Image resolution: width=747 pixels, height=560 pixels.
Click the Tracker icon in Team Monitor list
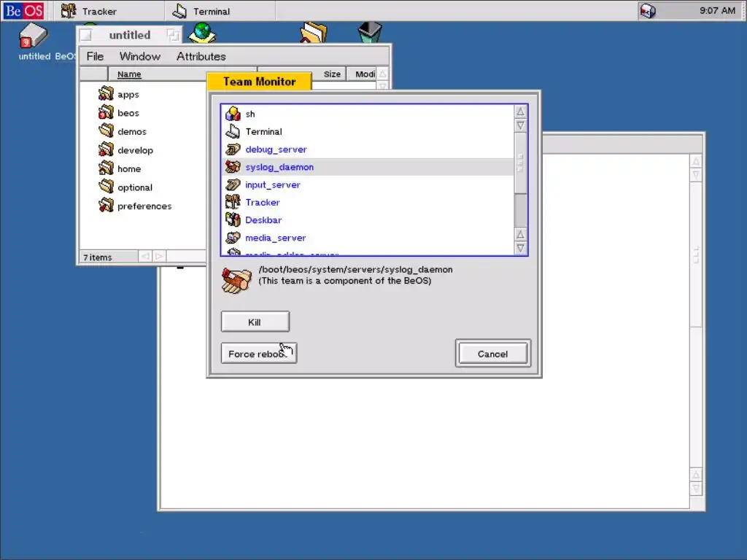click(233, 202)
